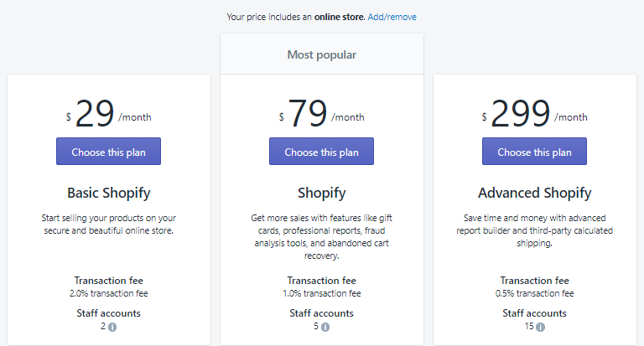Select the "Advanced Shopify" plan title
The image size is (644, 346).
click(x=534, y=193)
